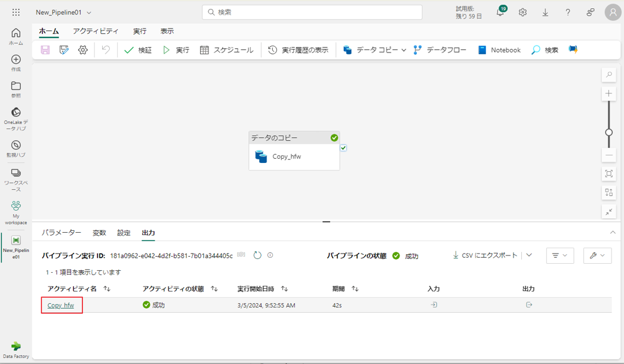Click CSV にエクスポート button
Screen dimensions: 624x364
click(485, 255)
